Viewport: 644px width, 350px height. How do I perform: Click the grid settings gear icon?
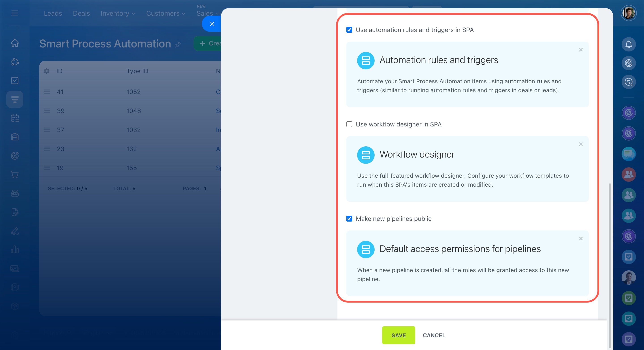[47, 71]
